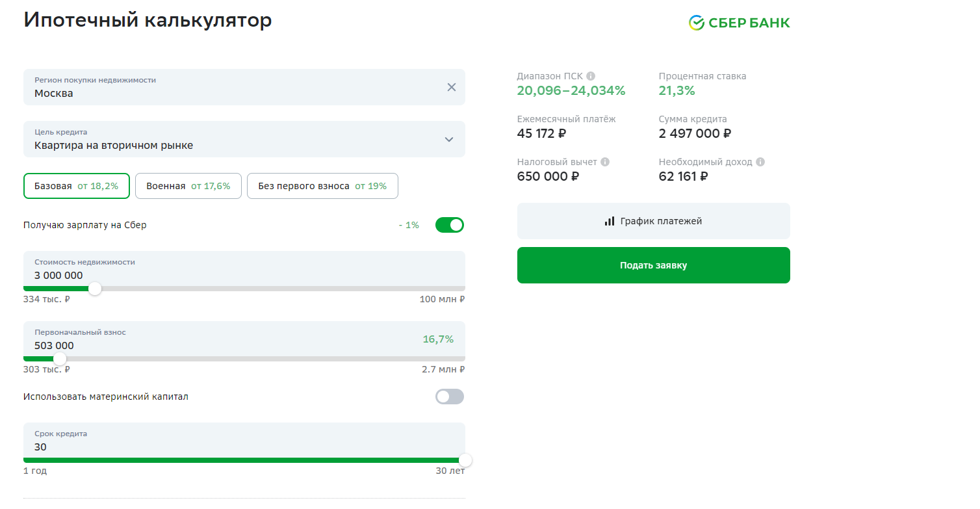Image resolution: width=980 pixels, height=509 pixels.
Task: Select the Военная program tab
Action: coord(188,186)
